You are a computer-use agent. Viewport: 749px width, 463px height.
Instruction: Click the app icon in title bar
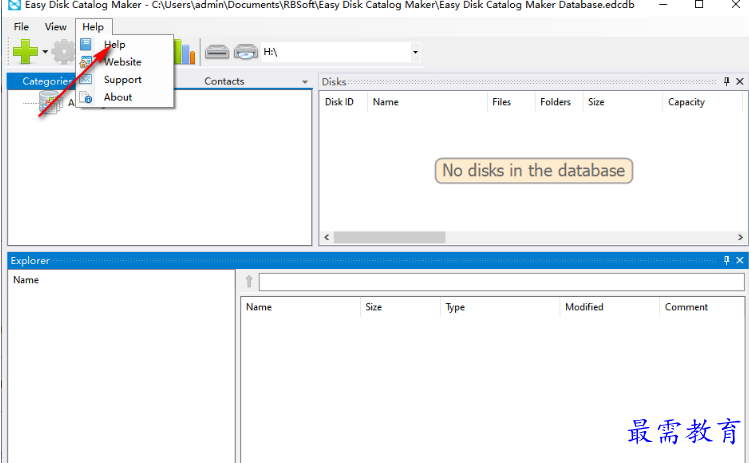pos(14,5)
